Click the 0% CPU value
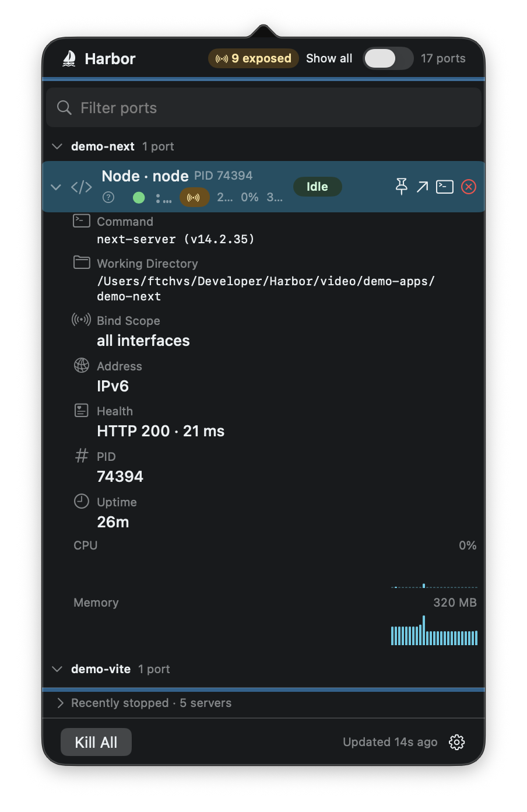Screen dimensions: 527x812 click(468, 545)
